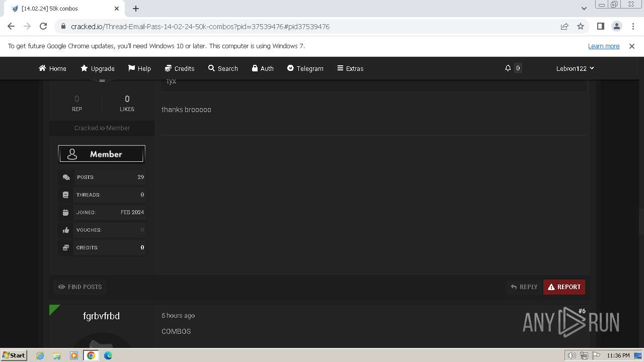Screen dimensions: 644x362
Task: Click the posts count icon
Action: [66, 177]
